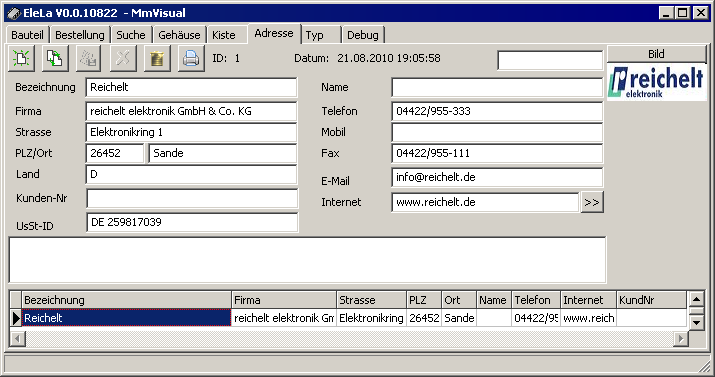The width and height of the screenshot is (715, 377).
Task: Click the reichelt elektronik logo image
Action: pos(657,82)
